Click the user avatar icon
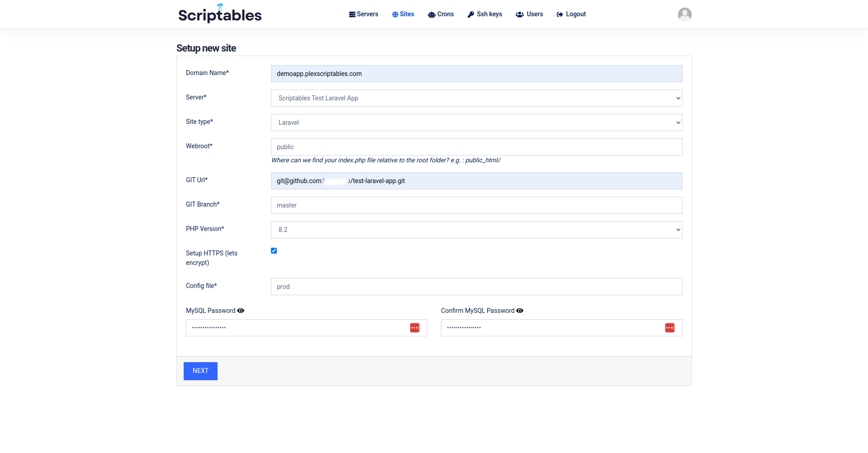Viewport: 868px width, 453px height. point(684,14)
